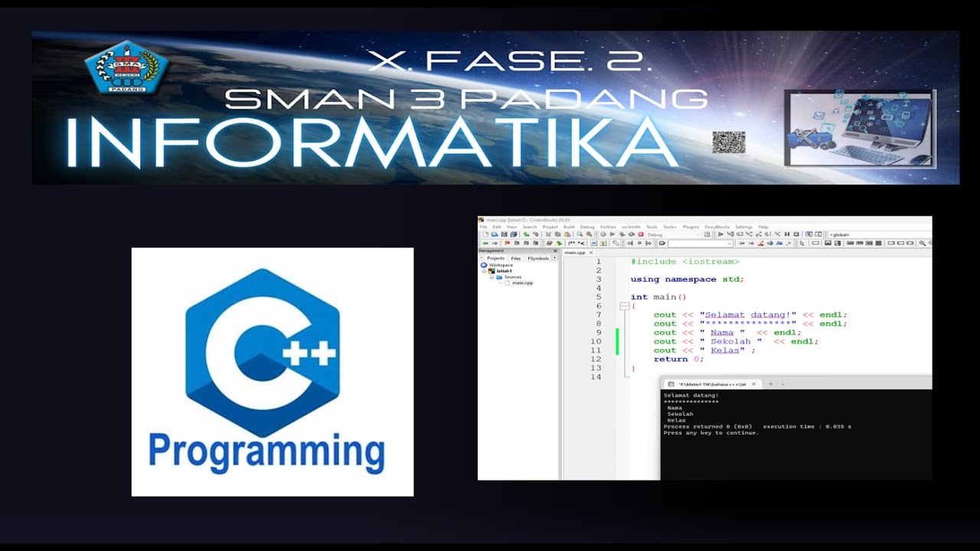Click the QR code on the banner
The height and width of the screenshot is (551, 980).
pos(729,142)
